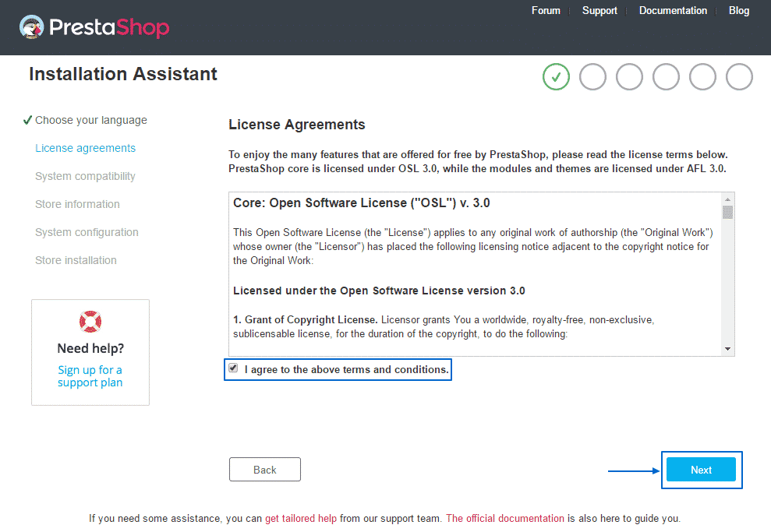The image size is (771, 532).
Task: Uncheck the terms and conditions agreement
Action: click(x=233, y=369)
